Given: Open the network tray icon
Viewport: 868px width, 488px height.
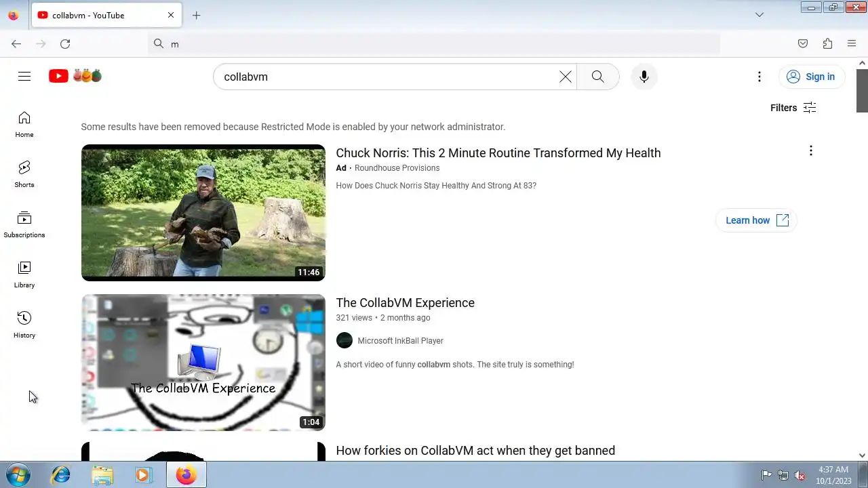Looking at the screenshot, I should [x=783, y=475].
